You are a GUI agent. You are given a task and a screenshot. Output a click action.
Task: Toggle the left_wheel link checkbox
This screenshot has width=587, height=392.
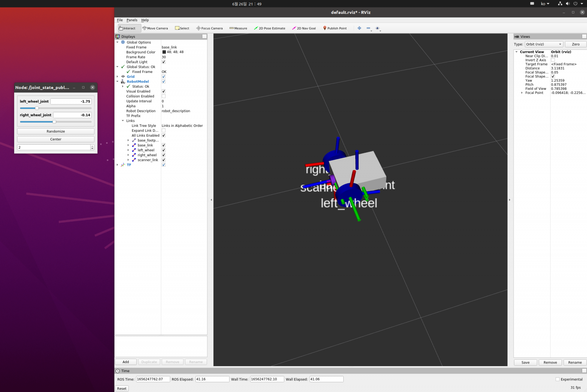click(x=164, y=150)
